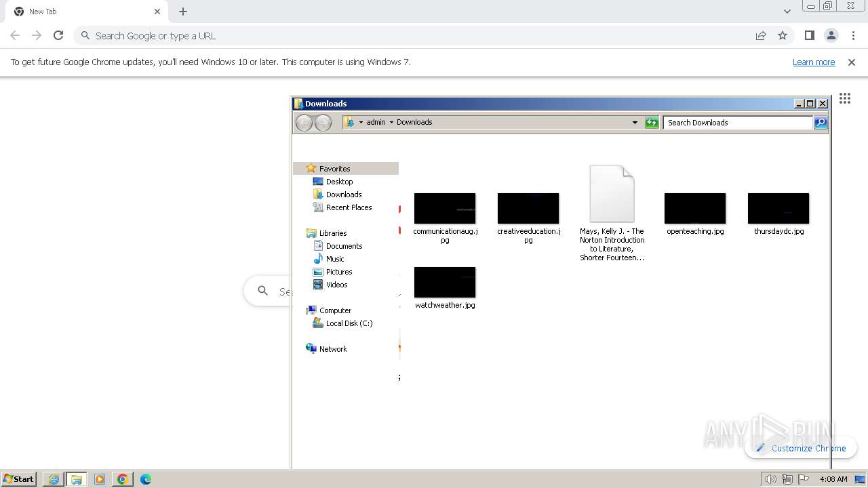Open tab search dropdown arrow

(x=787, y=12)
